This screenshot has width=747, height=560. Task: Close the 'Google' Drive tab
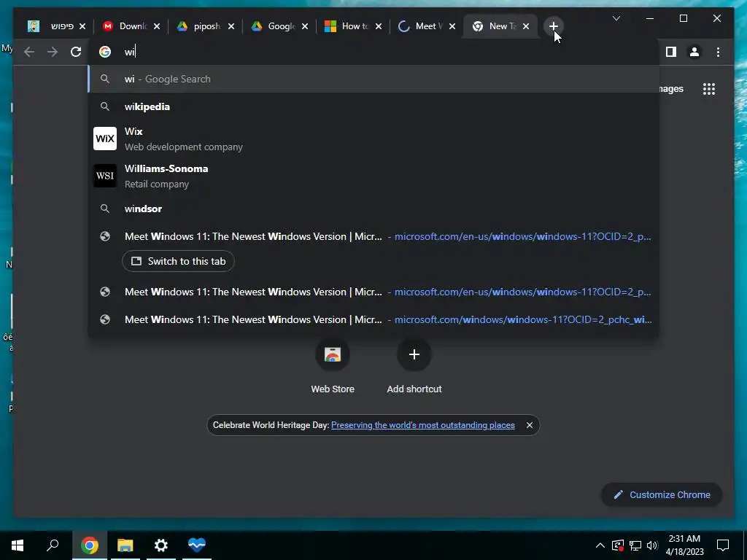pyautogui.click(x=305, y=26)
